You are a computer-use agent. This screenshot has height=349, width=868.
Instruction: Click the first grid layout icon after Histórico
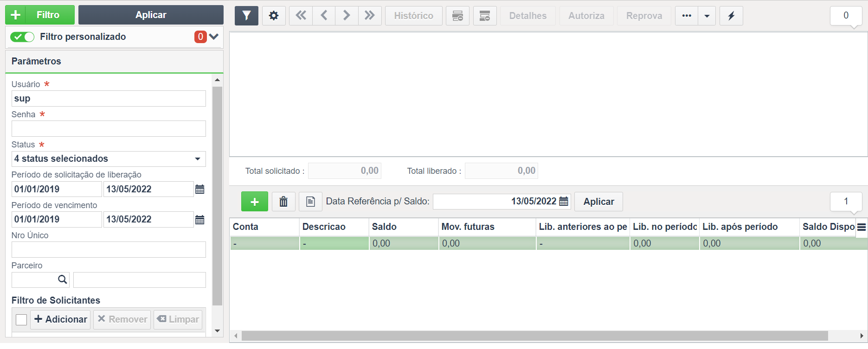[457, 16]
